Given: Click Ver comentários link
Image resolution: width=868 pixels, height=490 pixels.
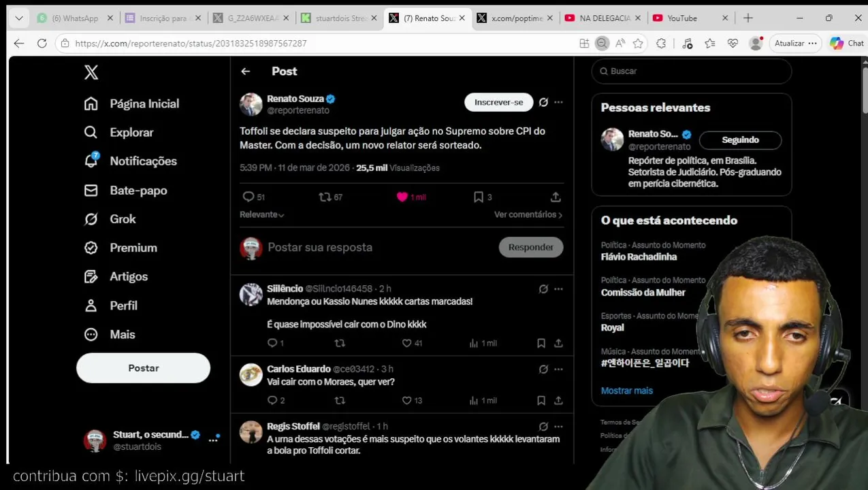Looking at the screenshot, I should pos(528,214).
